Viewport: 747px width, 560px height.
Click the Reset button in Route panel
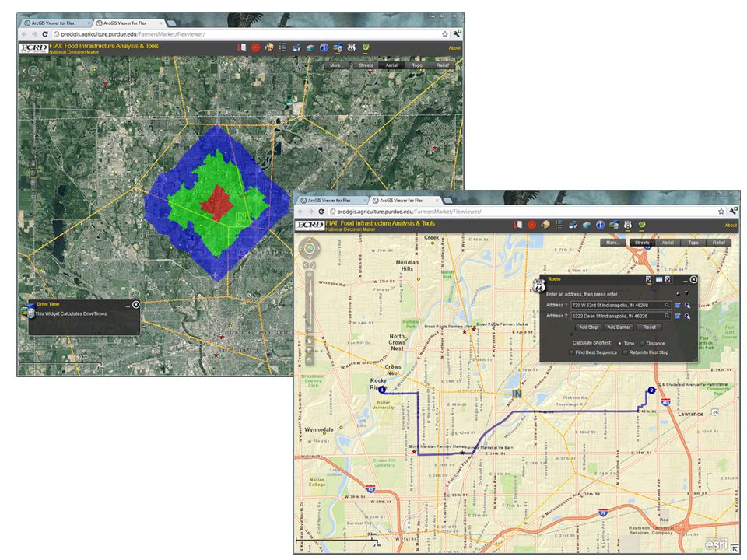click(x=649, y=327)
